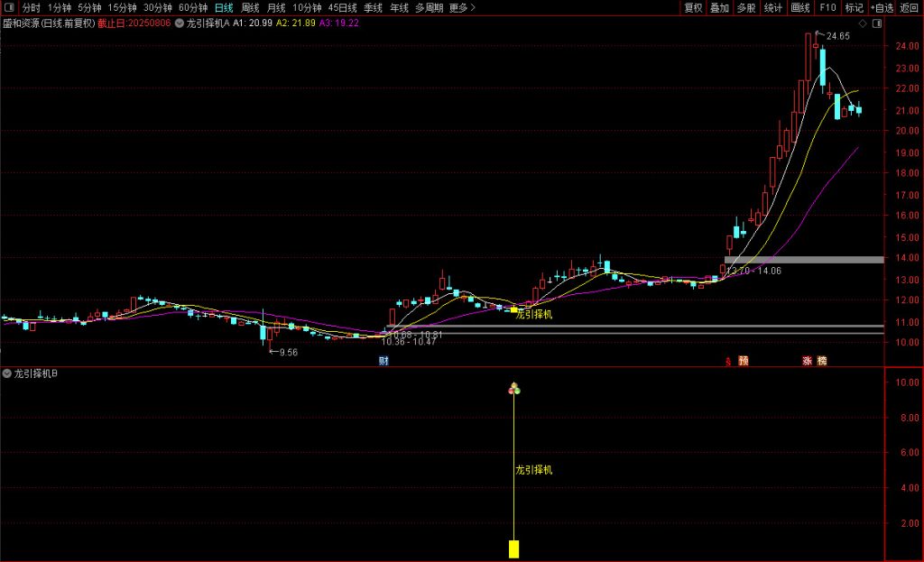Click the three-ball signal icon in sub-chart
924x562 pixels.
(513, 389)
